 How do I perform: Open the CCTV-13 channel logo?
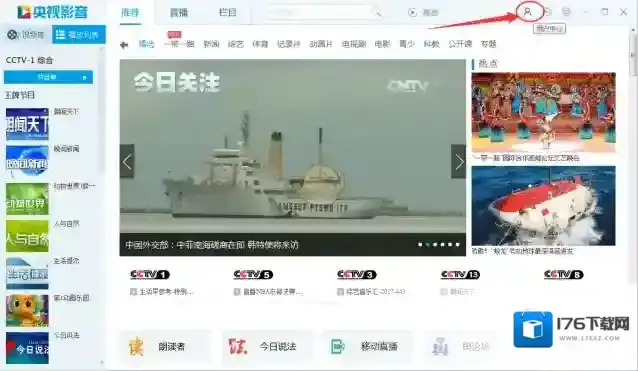click(x=460, y=275)
